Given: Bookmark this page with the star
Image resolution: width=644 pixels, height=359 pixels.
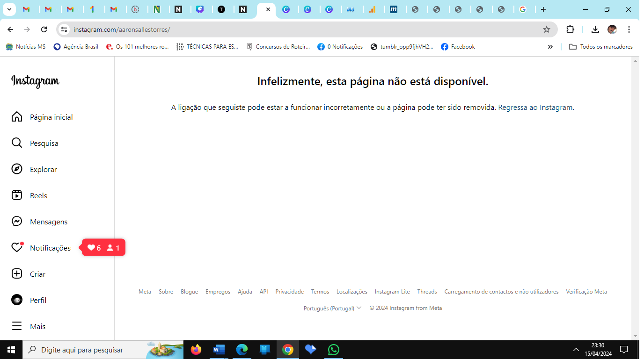Looking at the screenshot, I should pyautogui.click(x=547, y=29).
